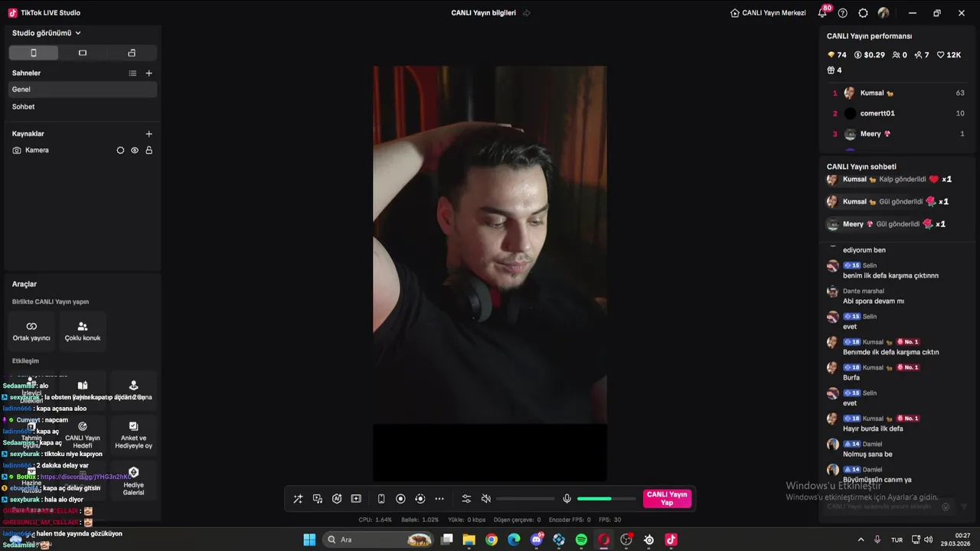980x551 pixels.
Task: Adjust the microphone volume slider
Action: (606, 499)
